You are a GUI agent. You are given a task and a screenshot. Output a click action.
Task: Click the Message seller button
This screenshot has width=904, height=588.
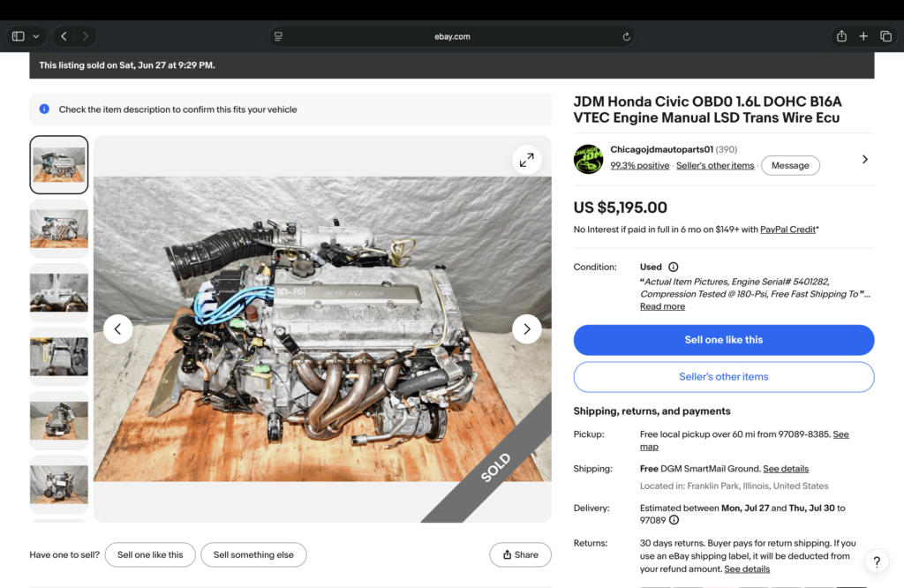[x=790, y=165]
